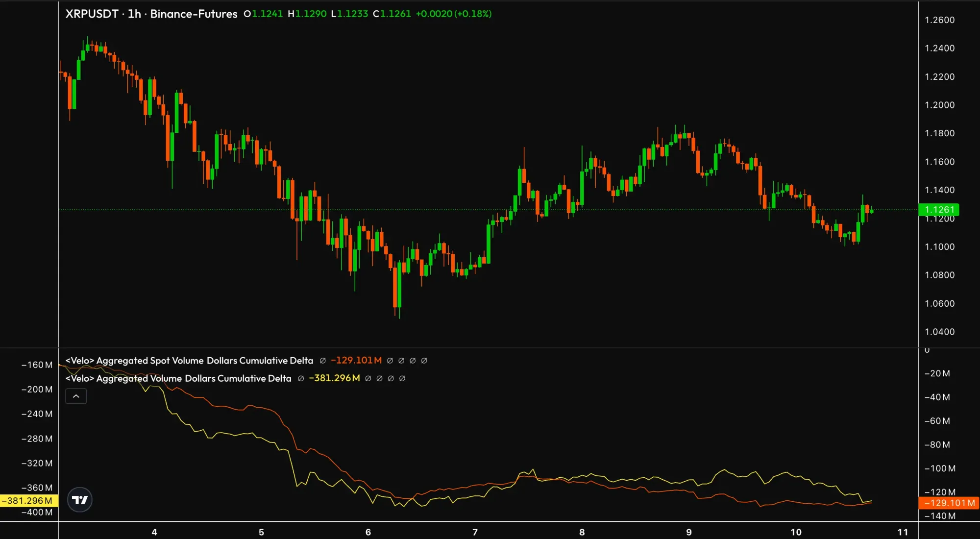
Task: Click date 6 on the time axis
Action: [368, 532]
